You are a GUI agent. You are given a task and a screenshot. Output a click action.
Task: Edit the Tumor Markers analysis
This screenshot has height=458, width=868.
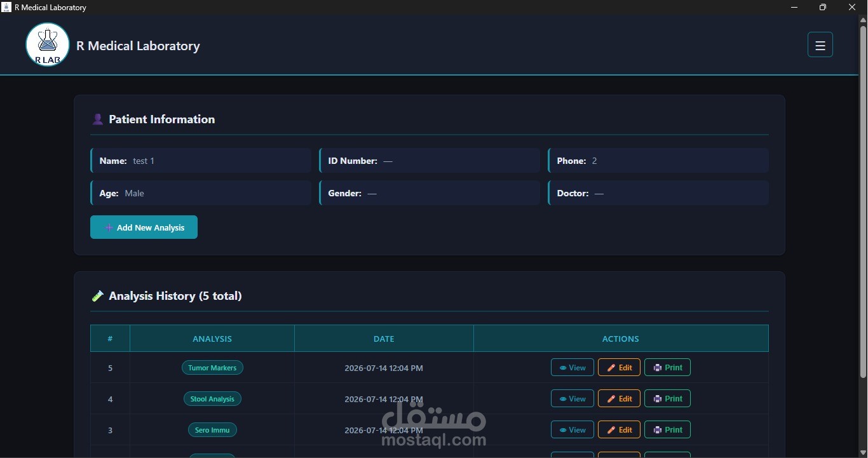pyautogui.click(x=619, y=368)
